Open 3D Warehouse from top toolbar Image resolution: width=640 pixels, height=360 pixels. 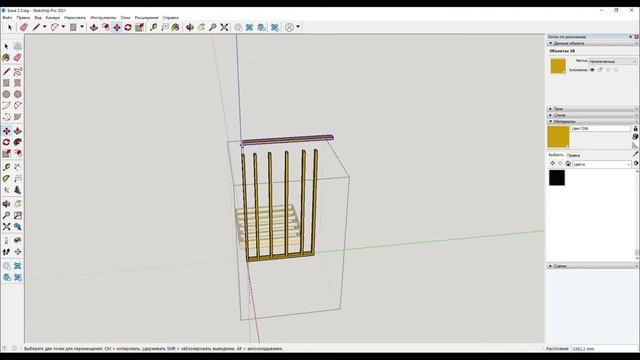point(249,27)
